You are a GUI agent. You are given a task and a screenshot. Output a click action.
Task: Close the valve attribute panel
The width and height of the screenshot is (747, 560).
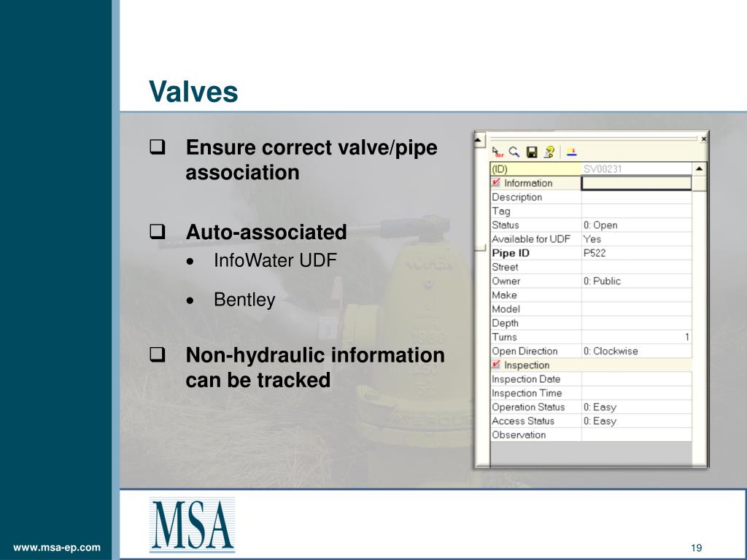(704, 139)
